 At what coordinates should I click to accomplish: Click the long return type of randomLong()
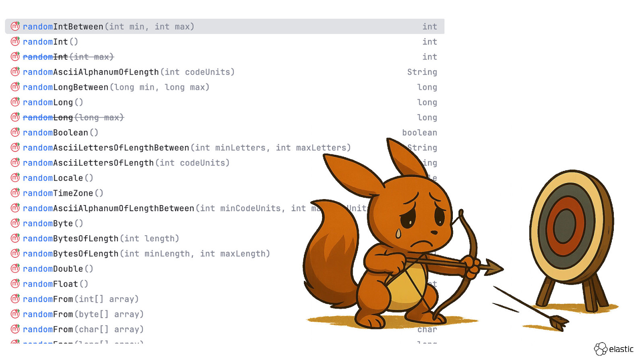[427, 103]
